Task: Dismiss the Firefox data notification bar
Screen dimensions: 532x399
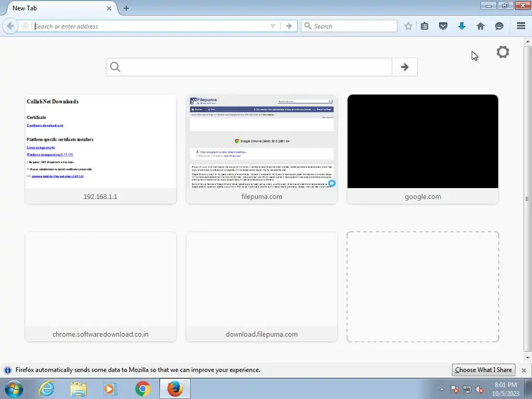Action: click(x=524, y=370)
